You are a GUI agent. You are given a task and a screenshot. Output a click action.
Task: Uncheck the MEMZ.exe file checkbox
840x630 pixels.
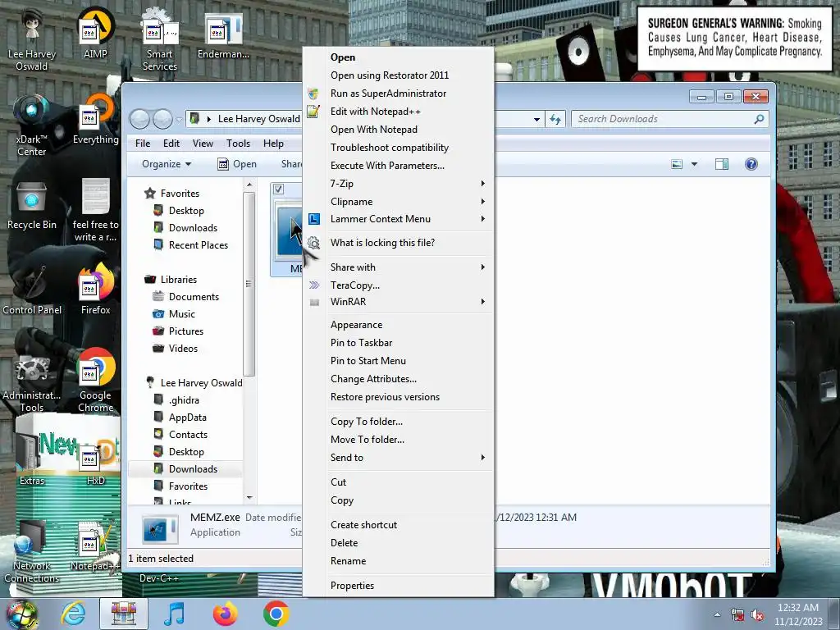click(x=278, y=189)
